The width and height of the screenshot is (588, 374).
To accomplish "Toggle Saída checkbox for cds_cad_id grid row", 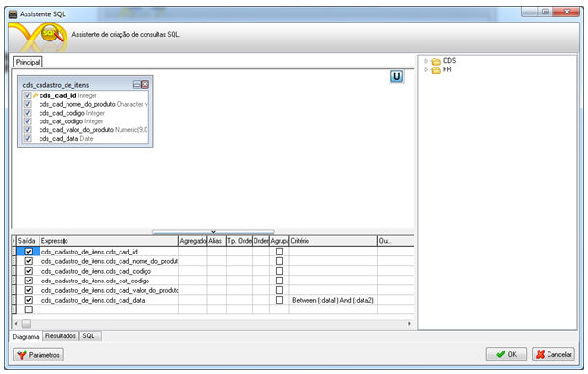I will click(x=29, y=252).
